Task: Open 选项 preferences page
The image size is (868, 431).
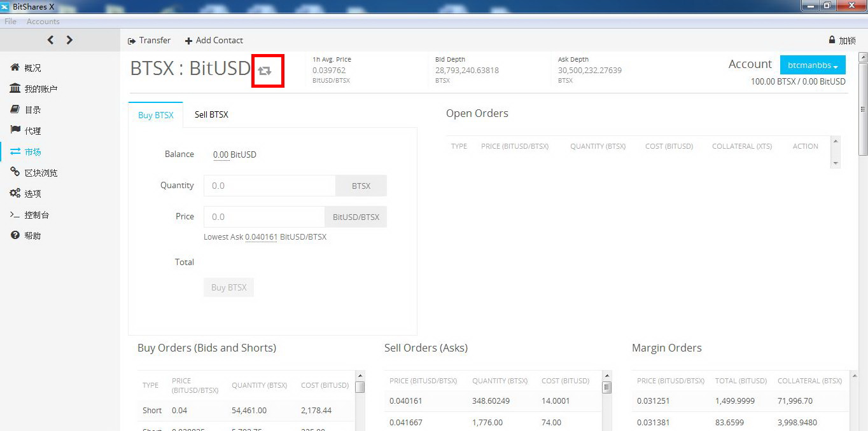Action: point(32,194)
